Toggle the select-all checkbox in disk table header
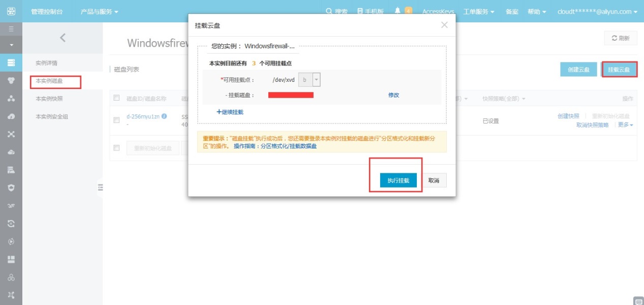 point(116,98)
